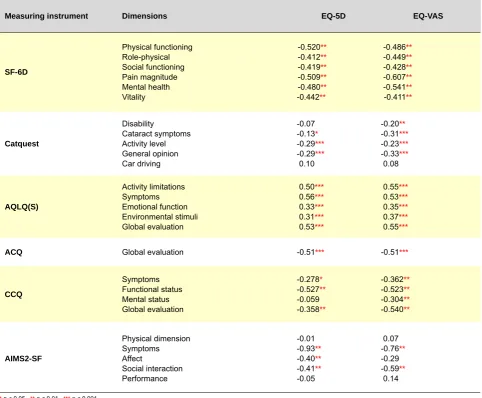This screenshot has width=482, height=398.
Task: Select the "AIMS2-SF" instrument label
Action: tap(23, 359)
